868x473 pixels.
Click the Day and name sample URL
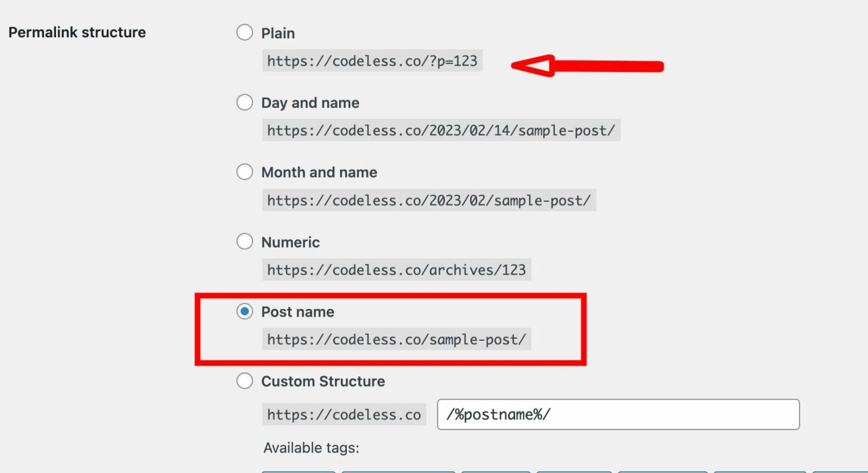click(442, 131)
